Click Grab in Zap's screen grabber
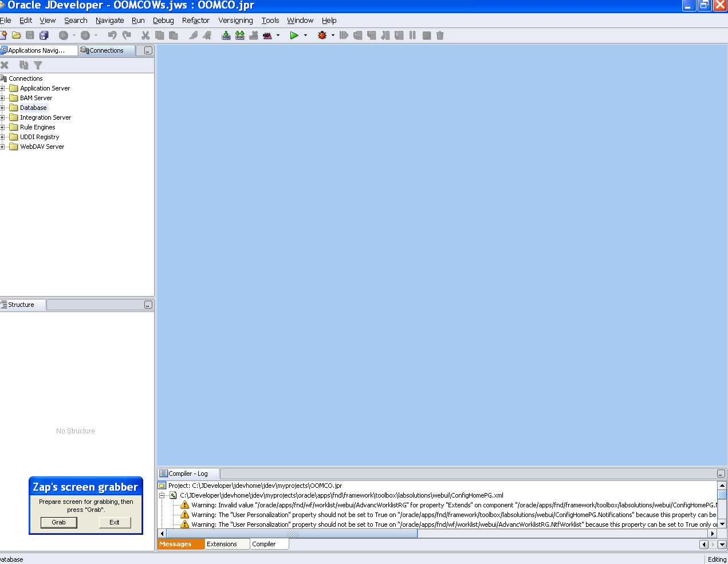Viewport: 728px width, 564px height. pyautogui.click(x=59, y=522)
